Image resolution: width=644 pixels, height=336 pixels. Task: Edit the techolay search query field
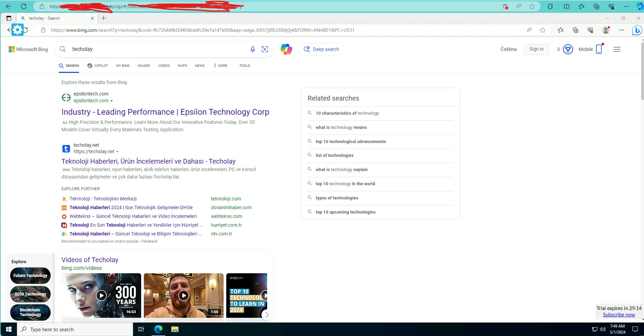pyautogui.click(x=159, y=49)
